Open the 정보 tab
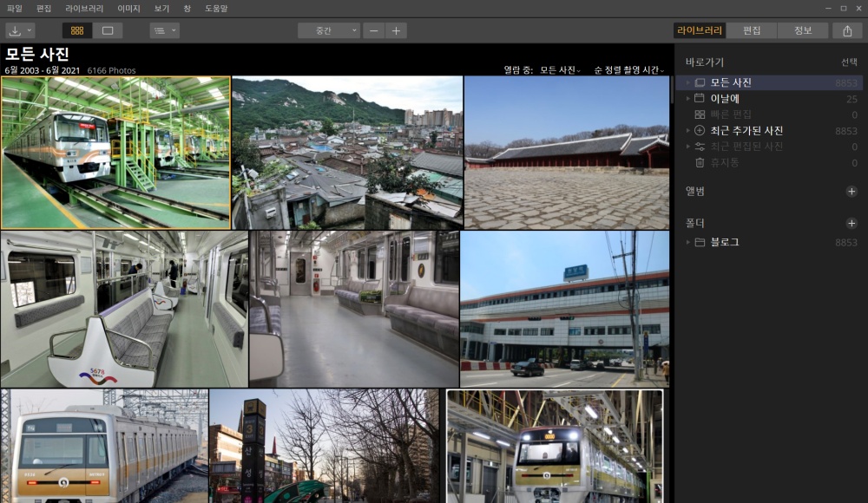The width and height of the screenshot is (868, 503). point(803,30)
